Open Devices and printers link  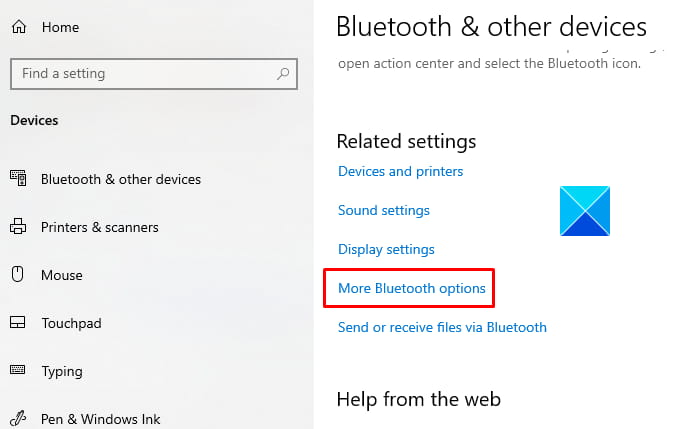tap(400, 171)
